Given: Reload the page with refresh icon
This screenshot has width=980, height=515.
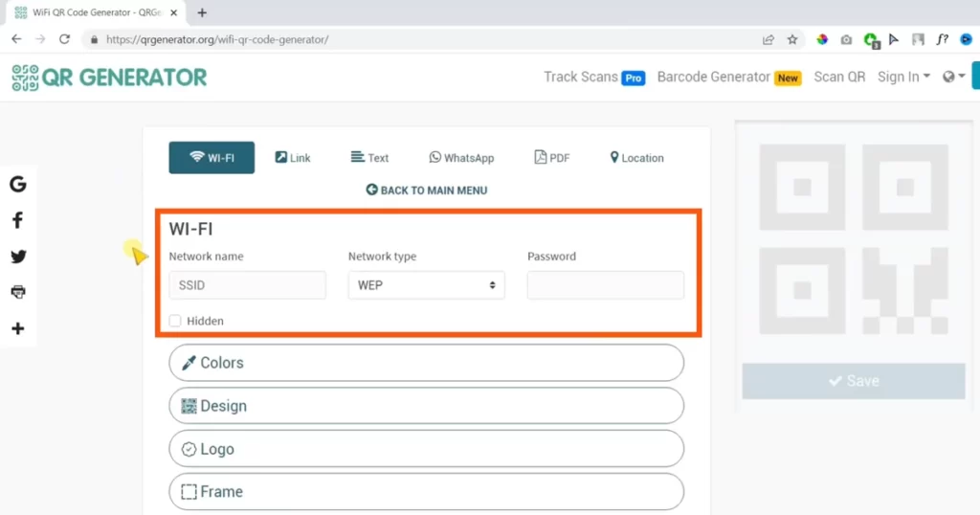Looking at the screenshot, I should (64, 38).
